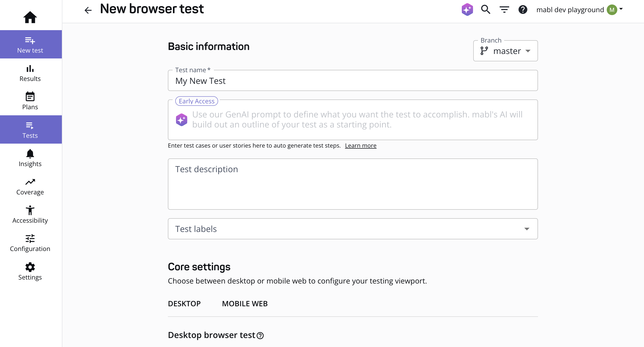Go to Coverage in sidebar
Viewport: 644px width, 347px height.
click(30, 186)
